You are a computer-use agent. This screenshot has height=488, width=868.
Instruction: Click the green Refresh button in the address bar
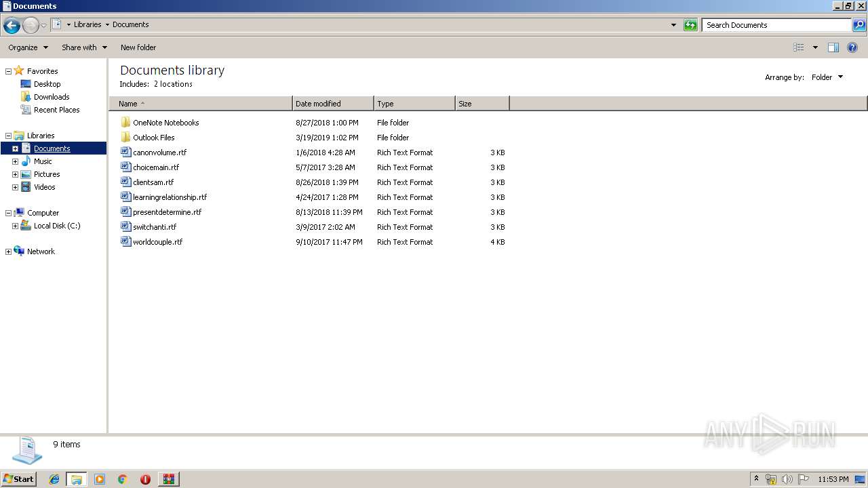[x=690, y=25]
